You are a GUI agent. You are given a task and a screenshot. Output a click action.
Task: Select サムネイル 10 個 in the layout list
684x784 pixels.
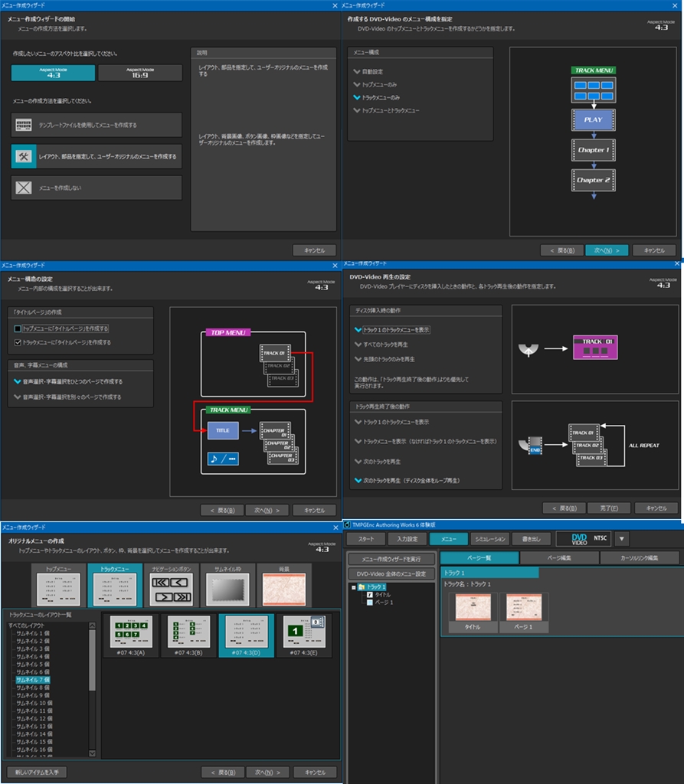[34, 703]
